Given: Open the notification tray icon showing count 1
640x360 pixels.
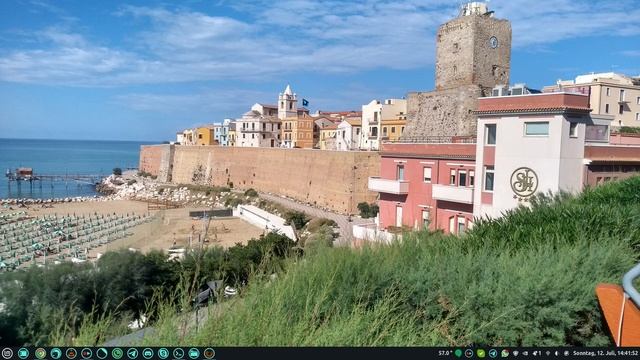Looking at the screenshot, I should point(537,353).
